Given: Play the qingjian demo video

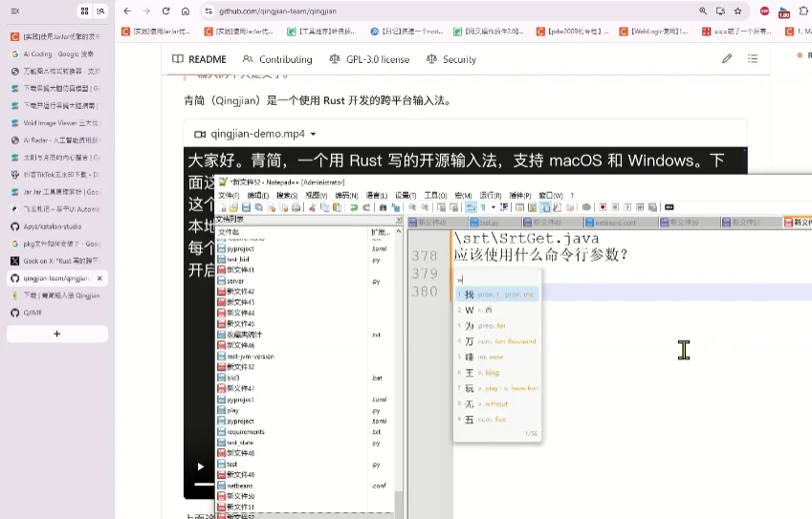Looking at the screenshot, I should click(201, 466).
